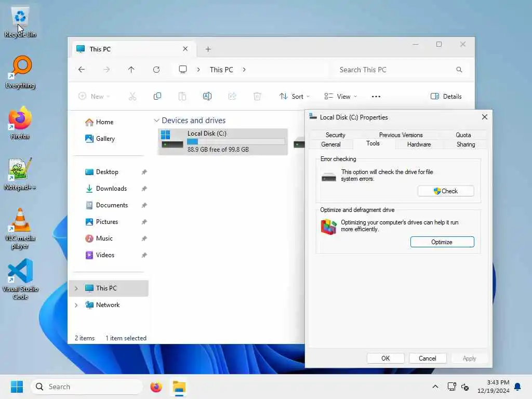Switch to the Sharing tab

tap(465, 144)
